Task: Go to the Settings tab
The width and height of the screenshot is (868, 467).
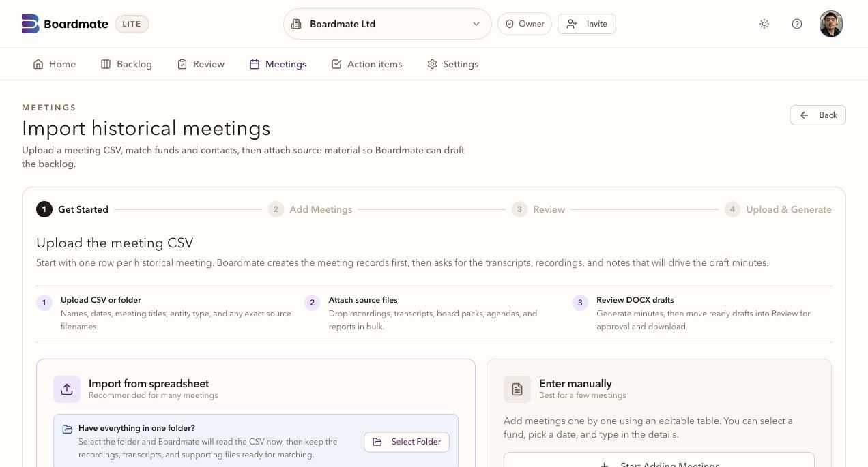Action: [452, 64]
